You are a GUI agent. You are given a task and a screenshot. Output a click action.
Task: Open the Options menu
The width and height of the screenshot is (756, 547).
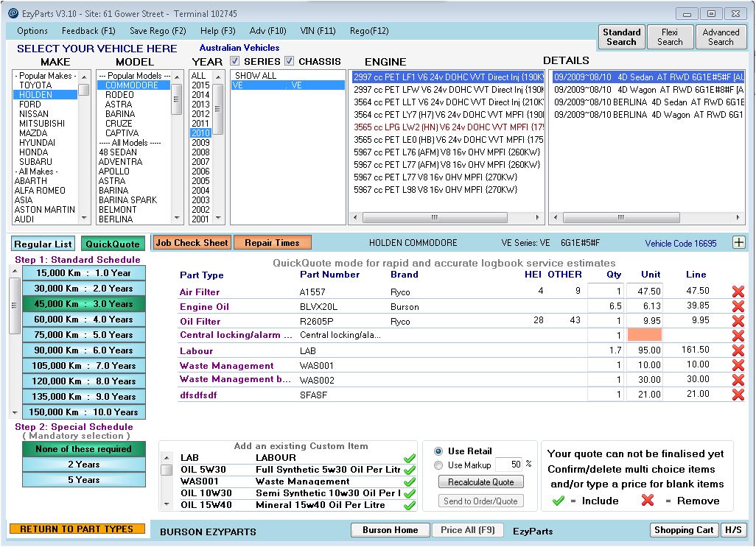32,31
